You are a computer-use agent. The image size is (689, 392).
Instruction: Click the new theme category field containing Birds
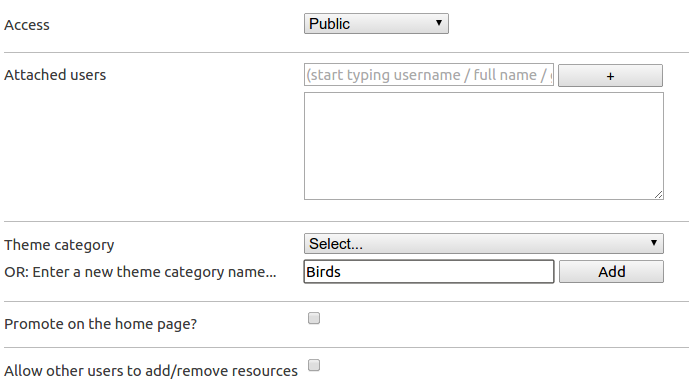[429, 272]
